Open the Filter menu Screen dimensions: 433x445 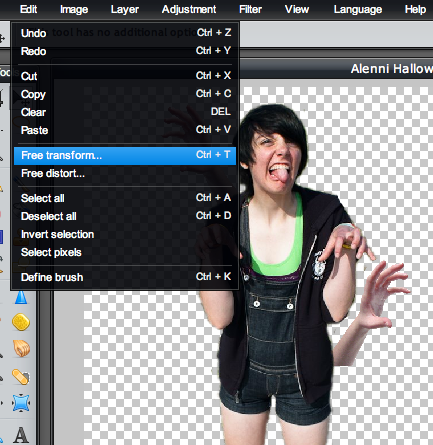[250, 9]
